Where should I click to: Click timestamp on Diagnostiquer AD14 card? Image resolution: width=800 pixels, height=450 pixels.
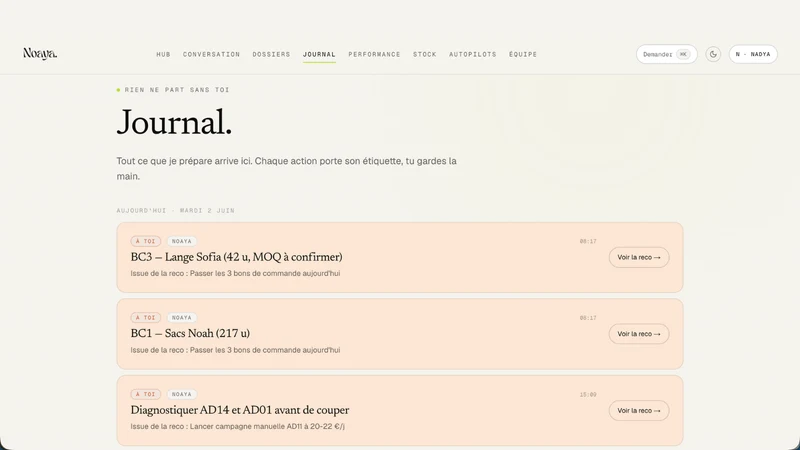click(x=588, y=394)
